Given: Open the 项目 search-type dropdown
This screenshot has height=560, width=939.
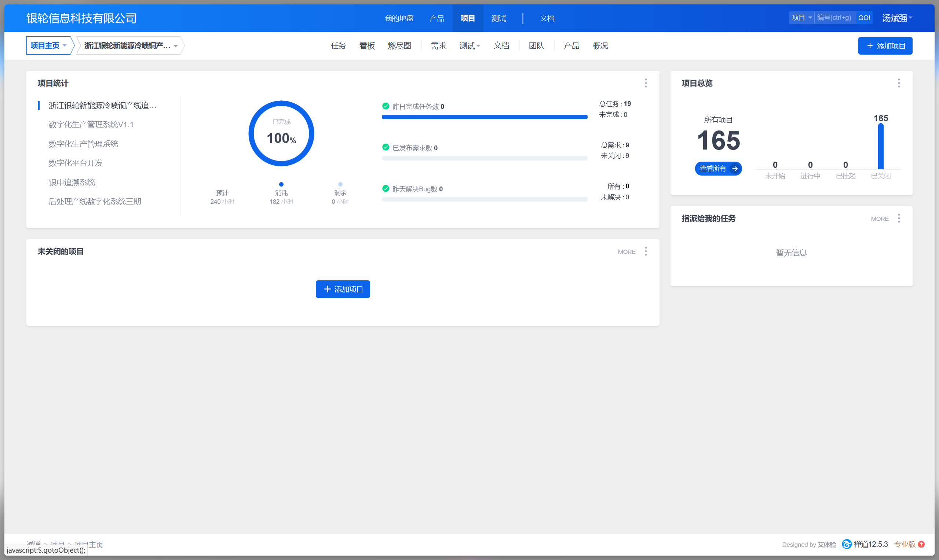Looking at the screenshot, I should pyautogui.click(x=801, y=18).
